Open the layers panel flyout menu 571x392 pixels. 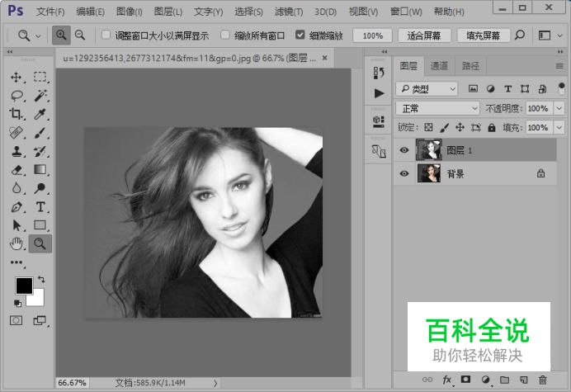click(559, 66)
